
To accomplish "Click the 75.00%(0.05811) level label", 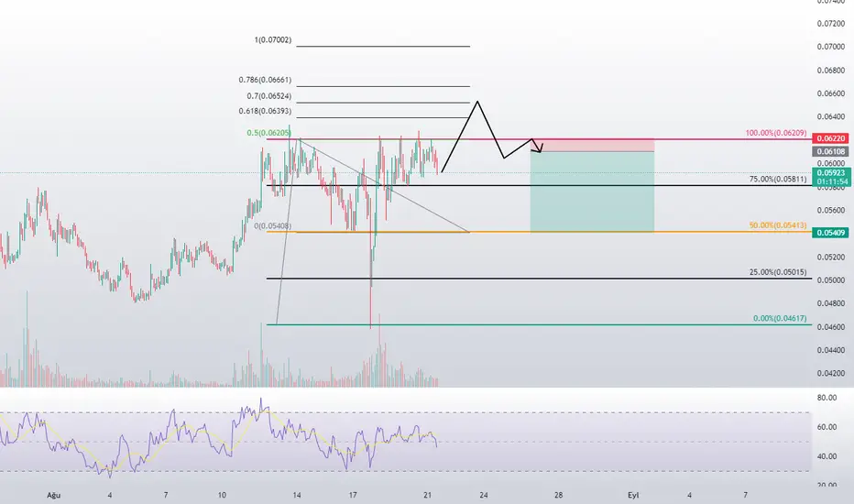I will tap(778, 179).
